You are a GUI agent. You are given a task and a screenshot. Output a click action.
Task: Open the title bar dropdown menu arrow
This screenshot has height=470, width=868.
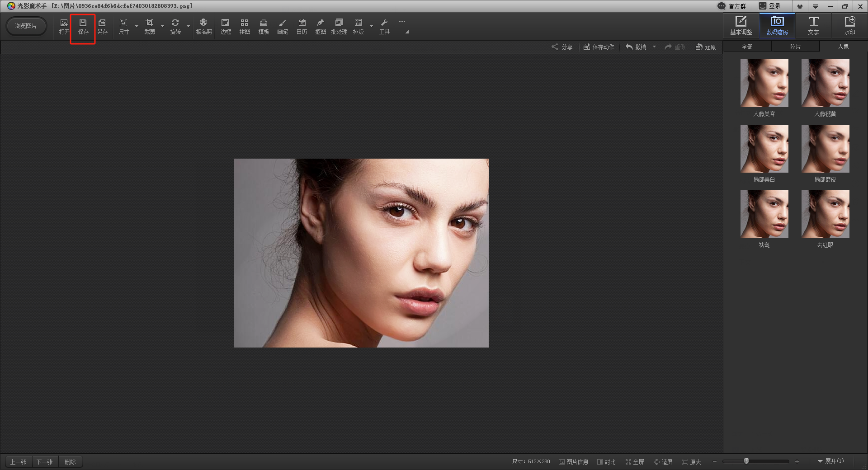[815, 6]
